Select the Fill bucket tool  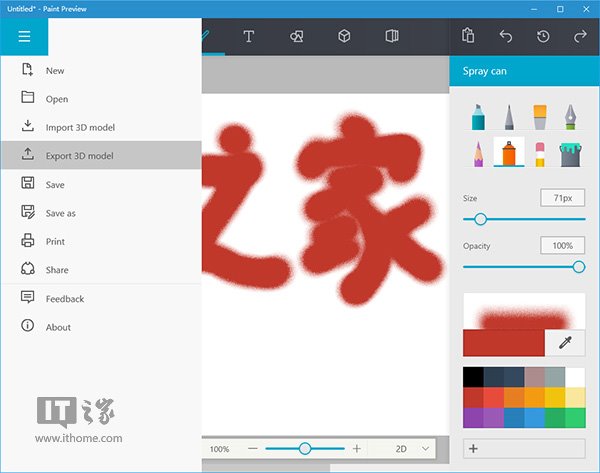(x=570, y=153)
